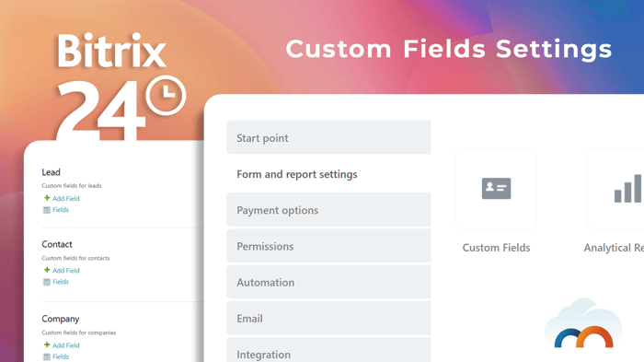Click the green plus icon under Contact

(x=47, y=270)
